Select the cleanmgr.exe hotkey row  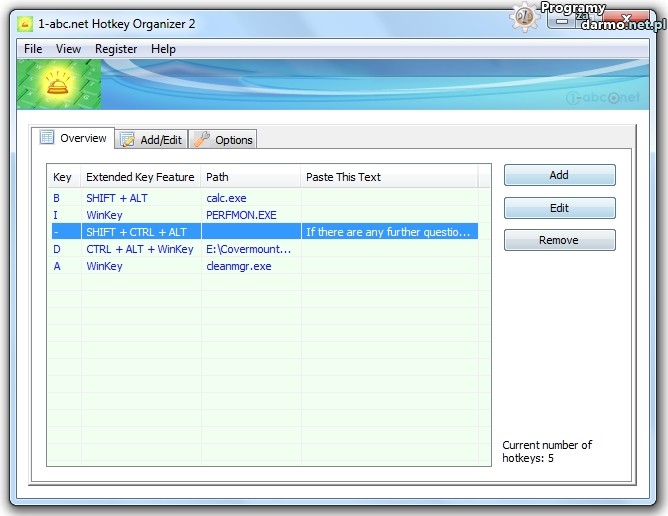pos(238,266)
